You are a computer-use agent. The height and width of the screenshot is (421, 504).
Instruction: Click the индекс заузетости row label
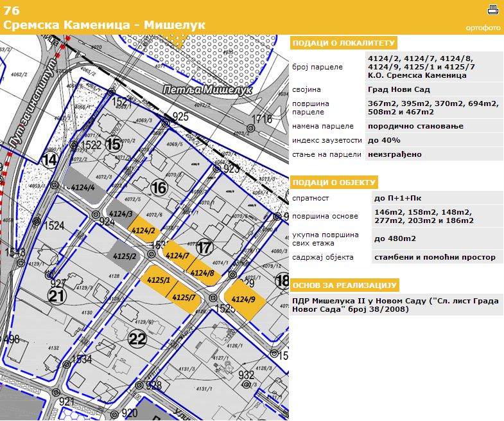[327, 140]
